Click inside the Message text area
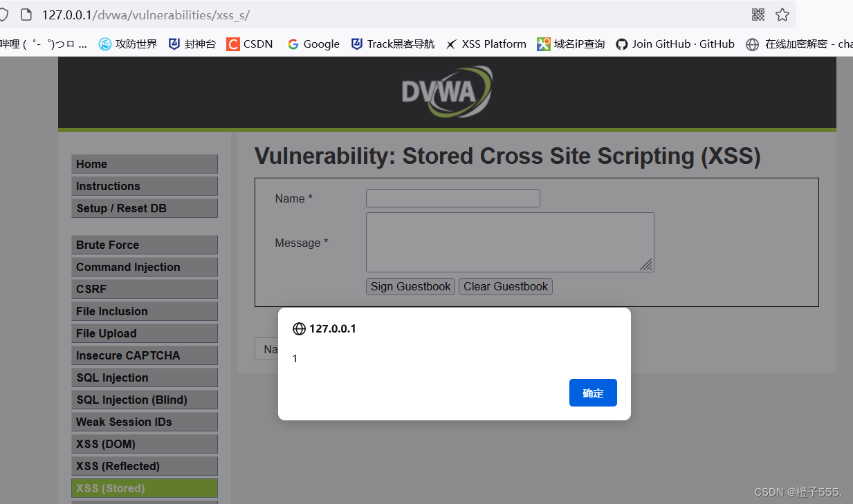This screenshot has height=504, width=853. click(509, 242)
